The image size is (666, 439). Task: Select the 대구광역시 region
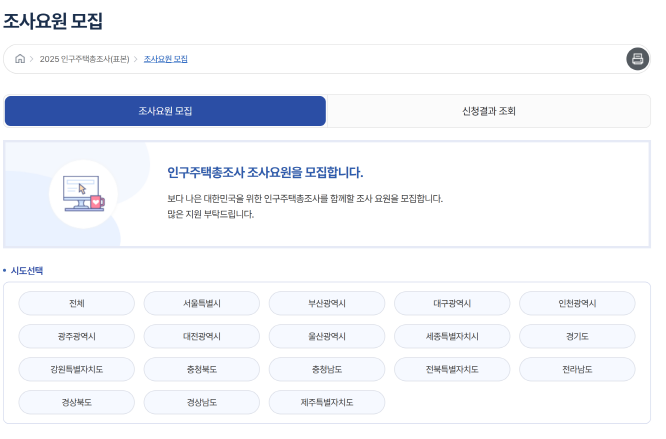452,303
